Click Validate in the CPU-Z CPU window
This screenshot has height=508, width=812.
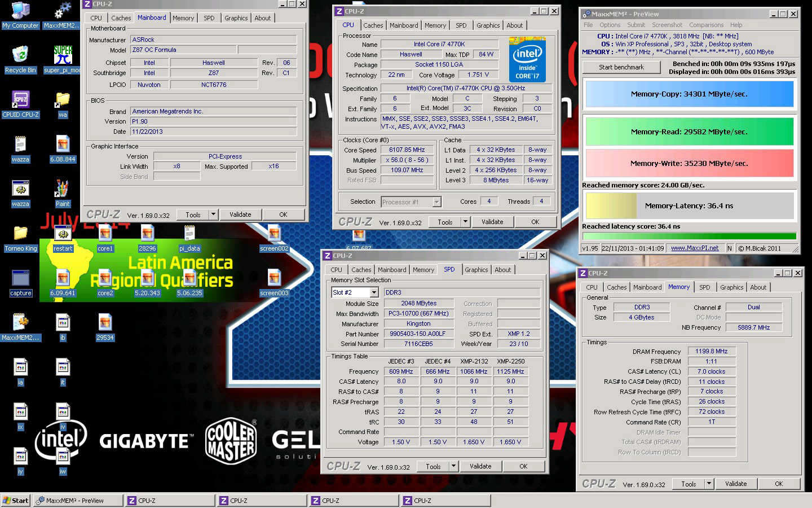pyautogui.click(x=492, y=222)
